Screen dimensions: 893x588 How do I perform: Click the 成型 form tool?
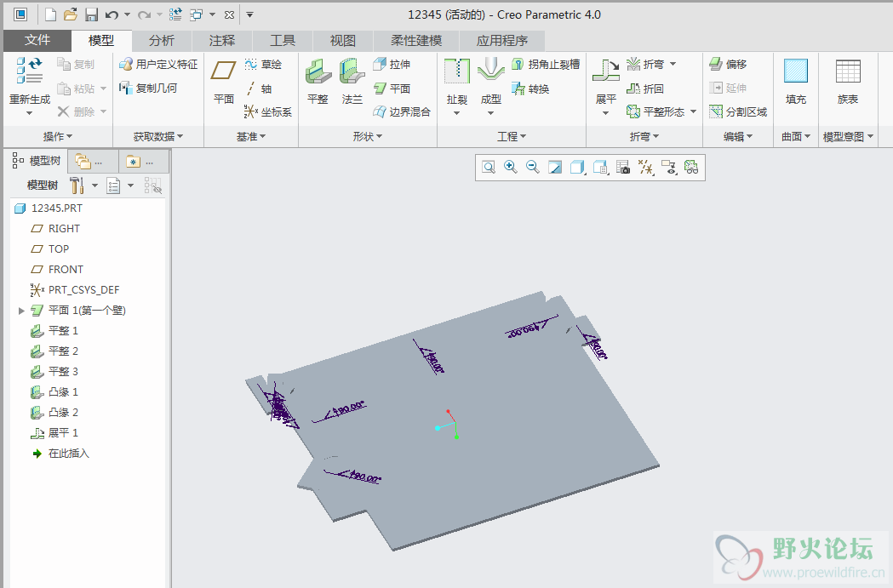(490, 82)
